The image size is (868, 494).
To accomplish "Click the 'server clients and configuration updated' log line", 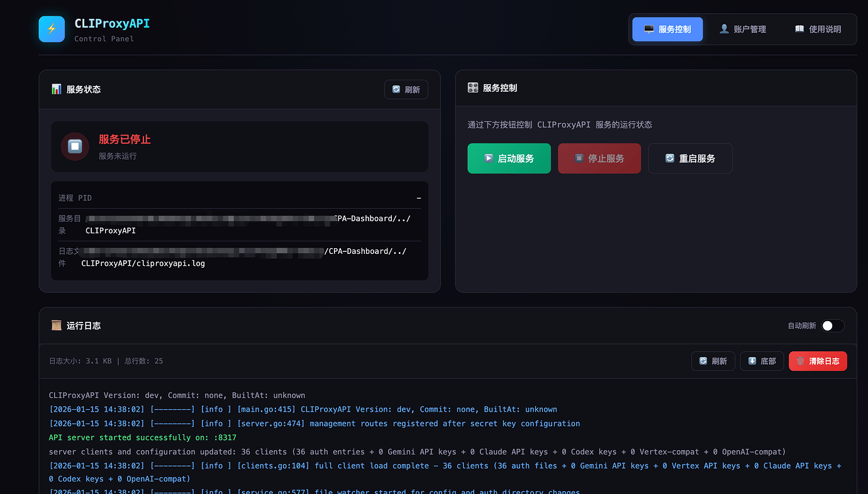I will coord(418,452).
